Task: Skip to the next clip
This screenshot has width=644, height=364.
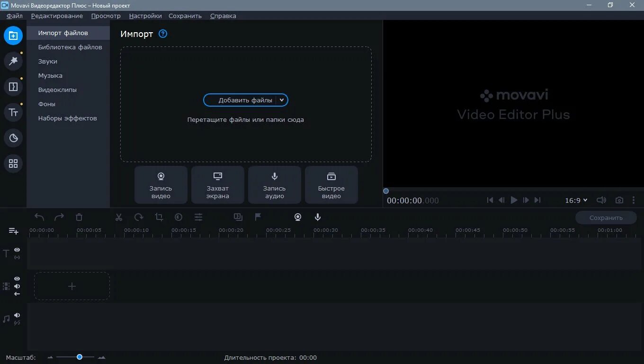Action: point(537,200)
